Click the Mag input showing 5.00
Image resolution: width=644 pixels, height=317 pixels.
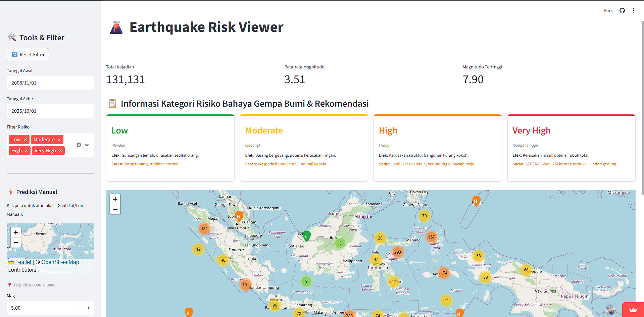40,308
